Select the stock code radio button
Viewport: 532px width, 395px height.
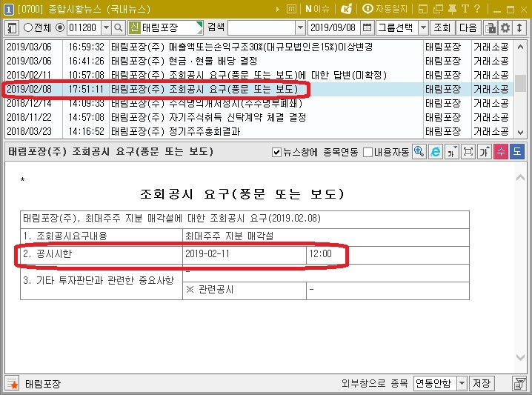coord(60,27)
